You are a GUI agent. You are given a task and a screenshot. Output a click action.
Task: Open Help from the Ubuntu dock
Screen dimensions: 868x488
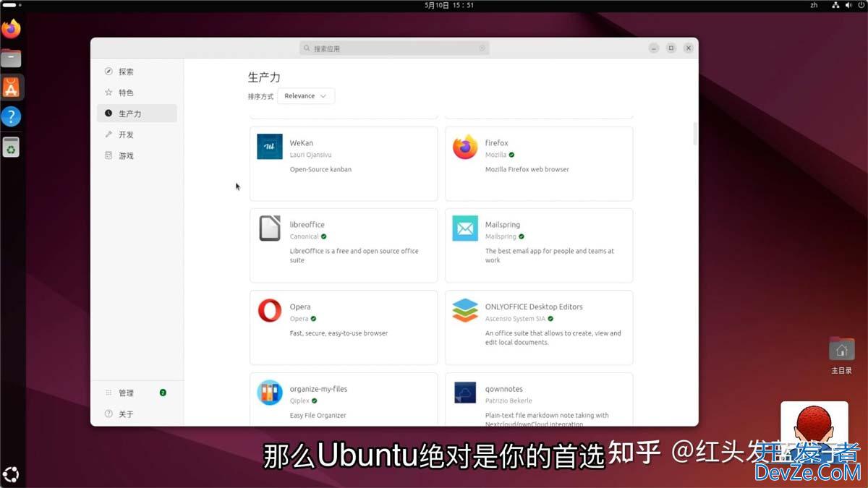[x=11, y=116]
